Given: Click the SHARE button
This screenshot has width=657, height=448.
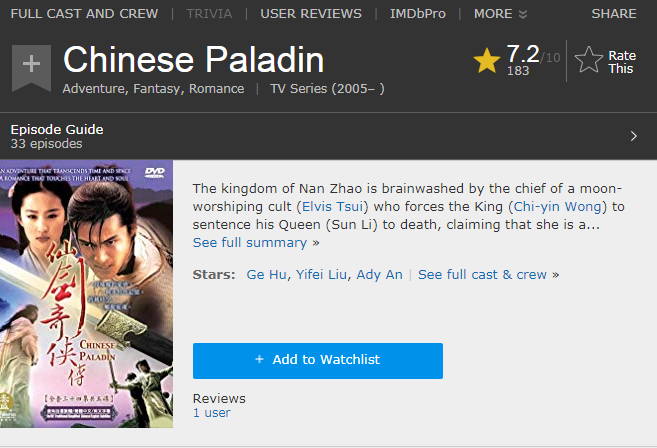Looking at the screenshot, I should tap(613, 14).
